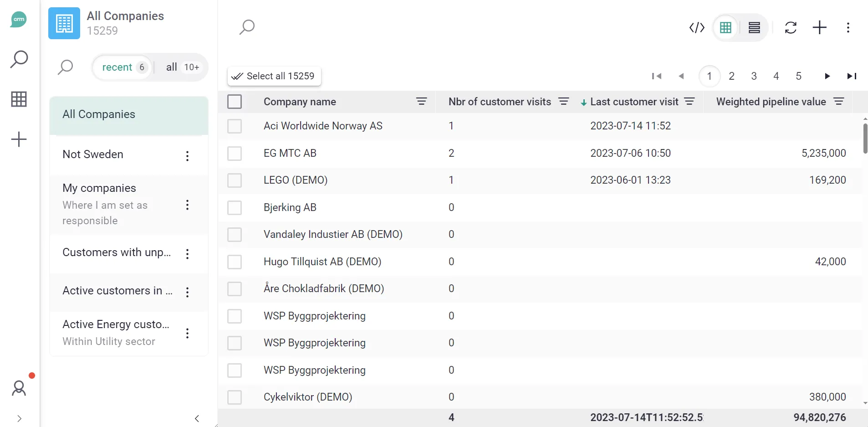Open the code view icon

697,28
